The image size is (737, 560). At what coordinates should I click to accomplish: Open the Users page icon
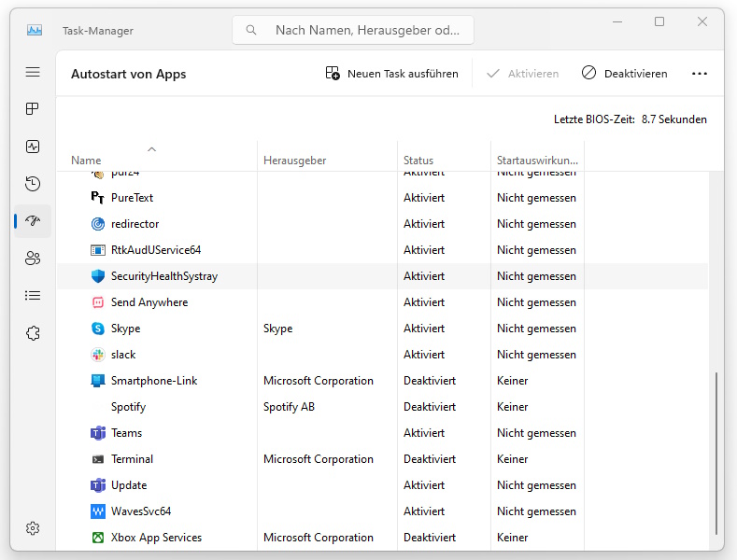point(33,258)
